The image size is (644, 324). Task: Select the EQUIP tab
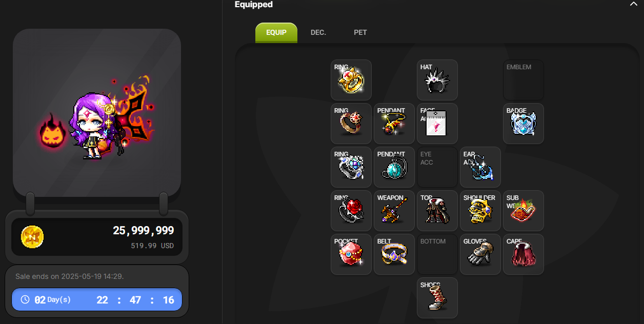276,33
